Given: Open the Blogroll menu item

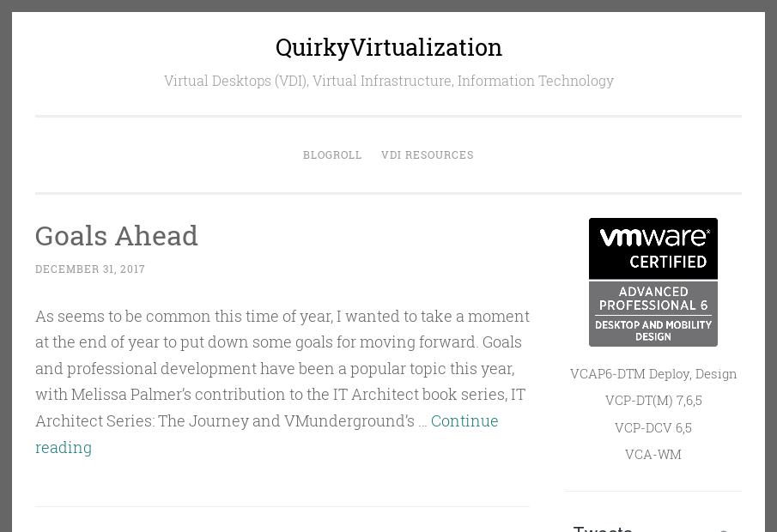Looking at the screenshot, I should 332,155.
